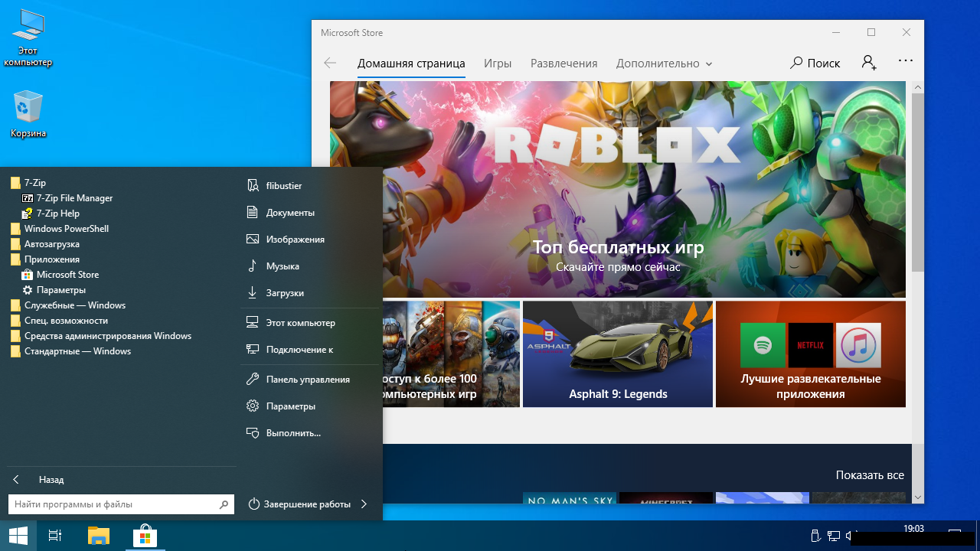This screenshot has height=551, width=980.
Task: Collapse the Приложения folder
Action: point(45,259)
